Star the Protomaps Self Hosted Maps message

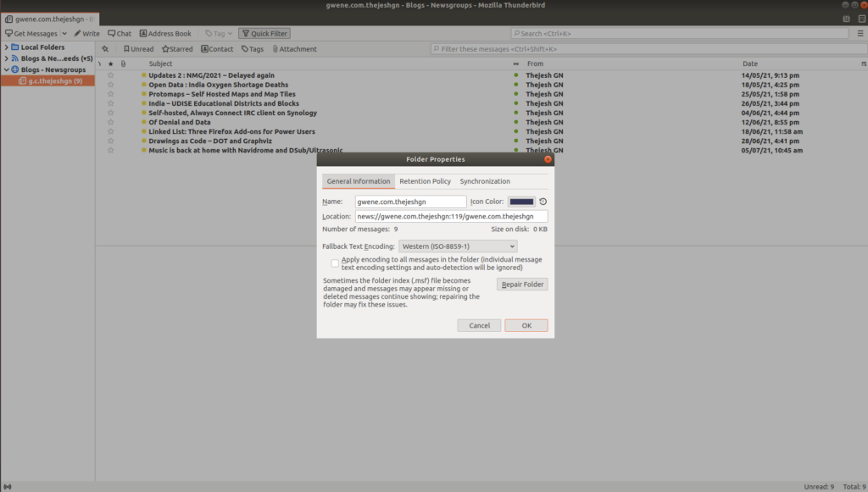point(111,94)
